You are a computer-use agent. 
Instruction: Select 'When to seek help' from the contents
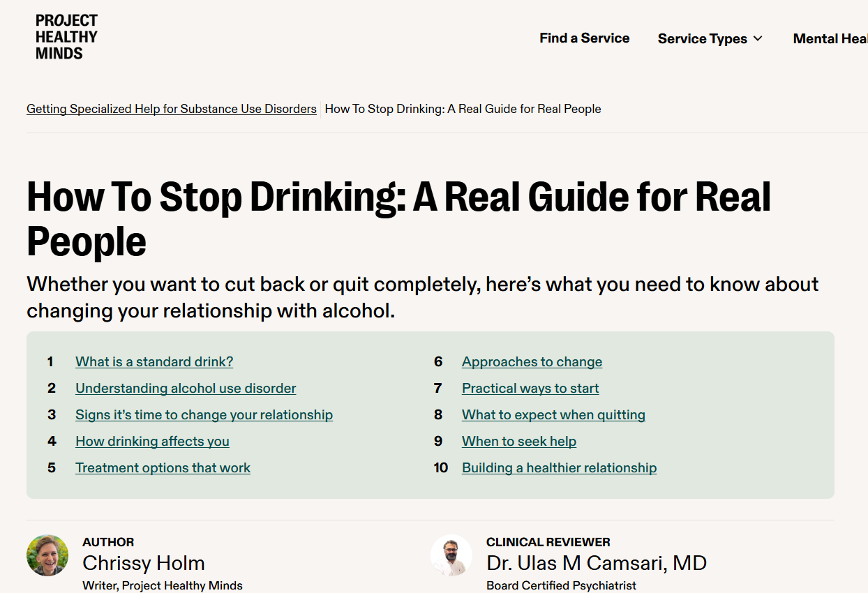[x=519, y=441]
